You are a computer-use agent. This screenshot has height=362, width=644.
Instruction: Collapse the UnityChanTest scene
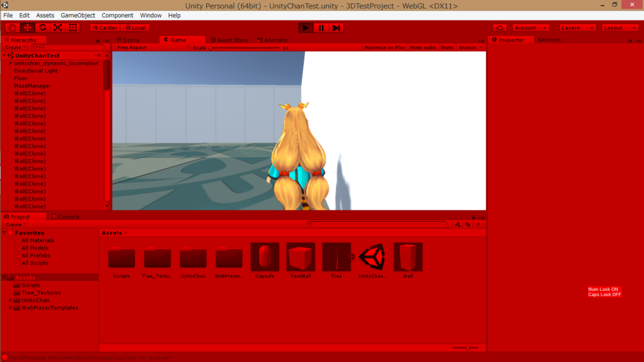pyautogui.click(x=4, y=55)
